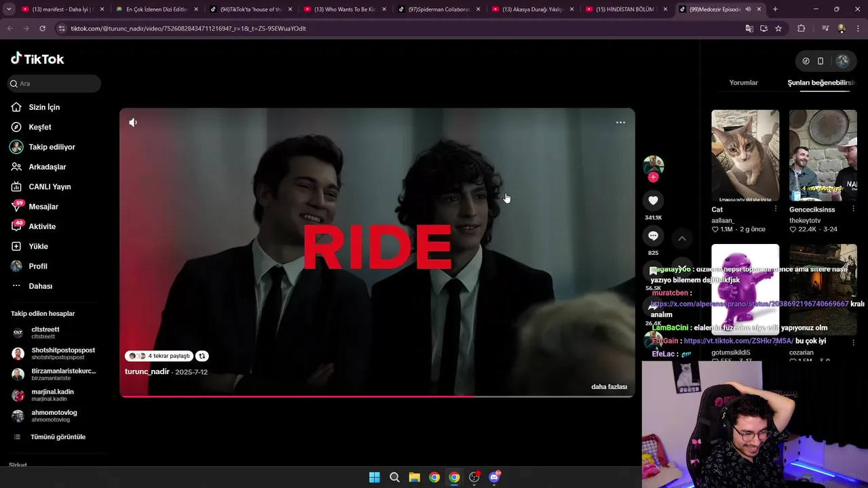This screenshot has height=488, width=868.
Task: Switch to Şunları beğenebilirsin tab
Action: coord(821,83)
